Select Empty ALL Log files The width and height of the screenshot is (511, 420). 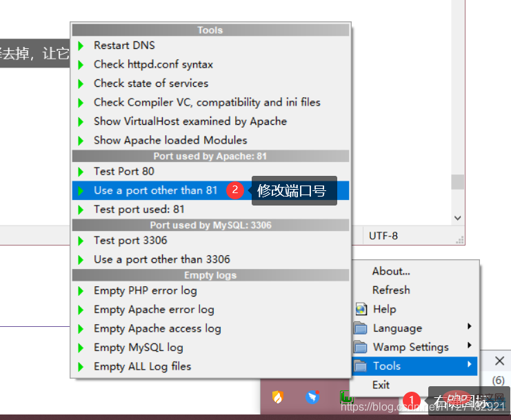click(210, 366)
